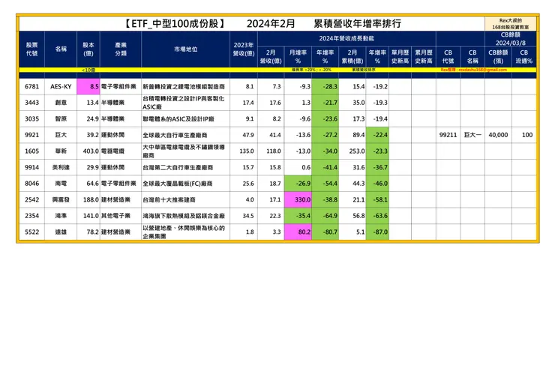Screen dimensions: 555x392
Task: Click the green -28.3 yearly growth cell
Action: [325, 87]
